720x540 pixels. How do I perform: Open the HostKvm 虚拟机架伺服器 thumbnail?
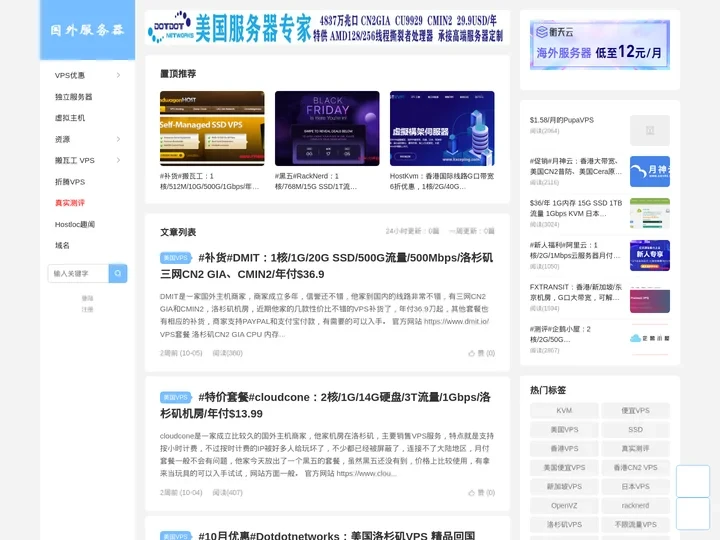(442, 128)
